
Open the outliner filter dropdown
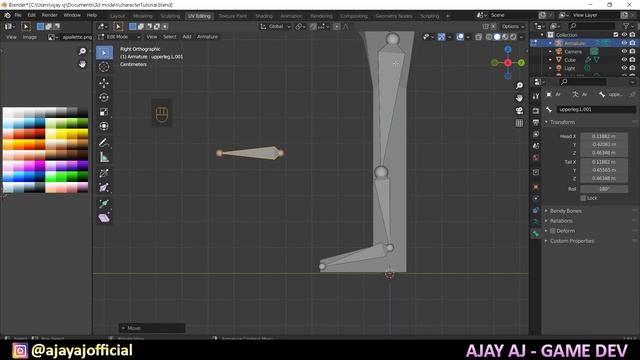tap(628, 26)
